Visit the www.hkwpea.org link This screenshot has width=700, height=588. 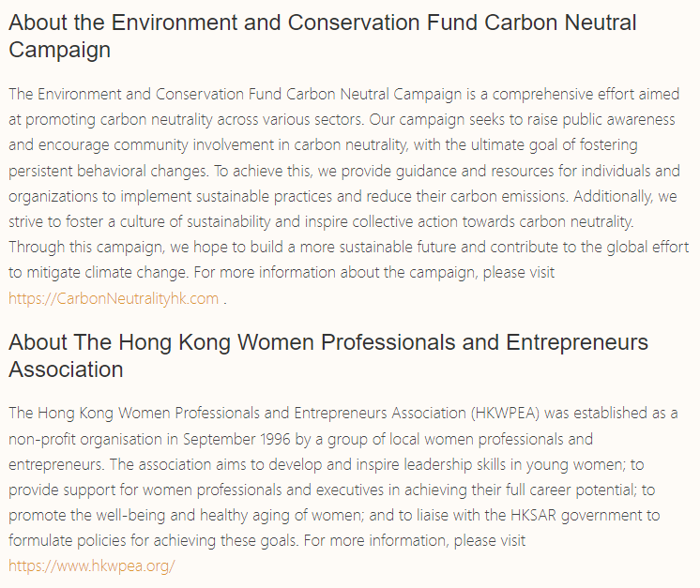[92, 565]
